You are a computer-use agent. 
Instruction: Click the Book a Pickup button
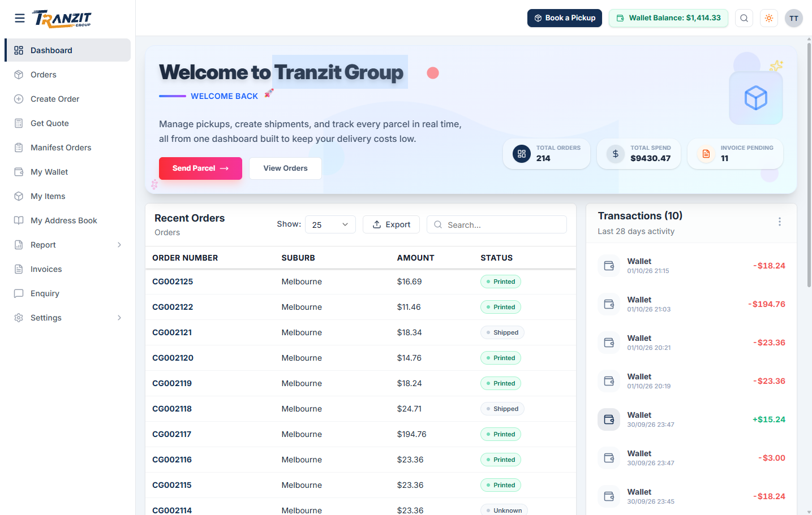[565, 18]
